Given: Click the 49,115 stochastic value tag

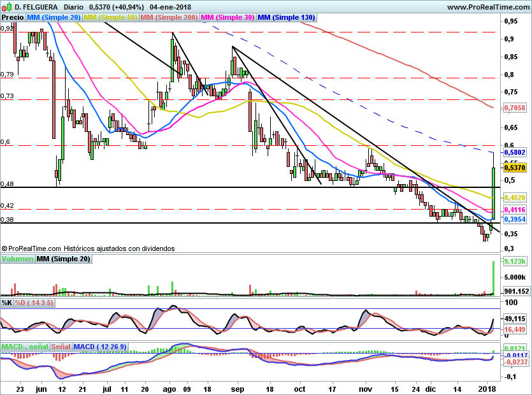Looking at the screenshot, I should point(514,319).
